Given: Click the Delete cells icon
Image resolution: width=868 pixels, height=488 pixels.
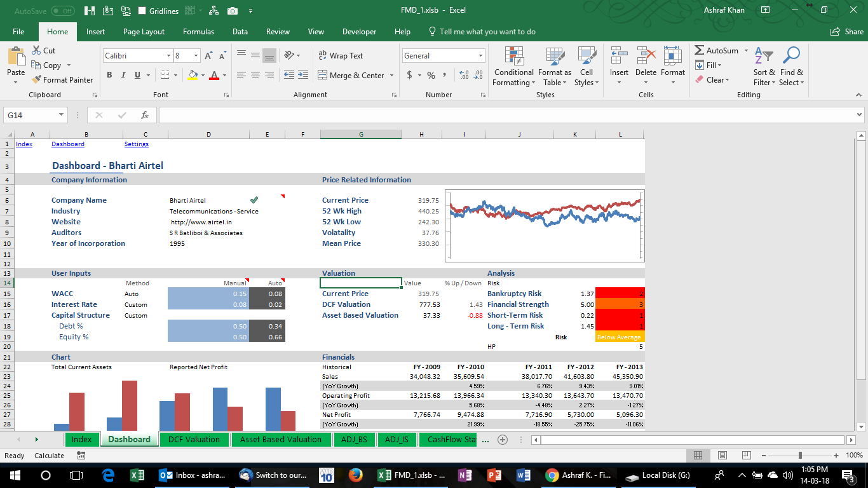Looking at the screenshot, I should pyautogui.click(x=646, y=57).
